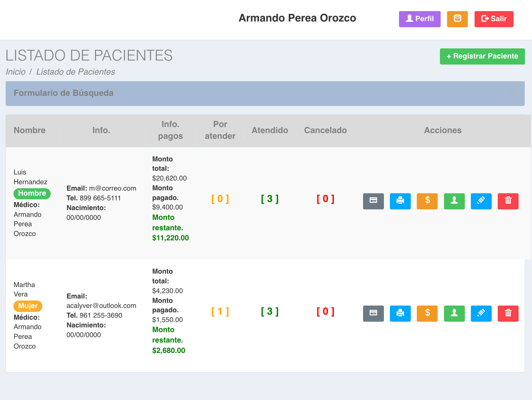Click the magnifier icon in search form header
Screen dimensions: 532x400
point(513,93)
